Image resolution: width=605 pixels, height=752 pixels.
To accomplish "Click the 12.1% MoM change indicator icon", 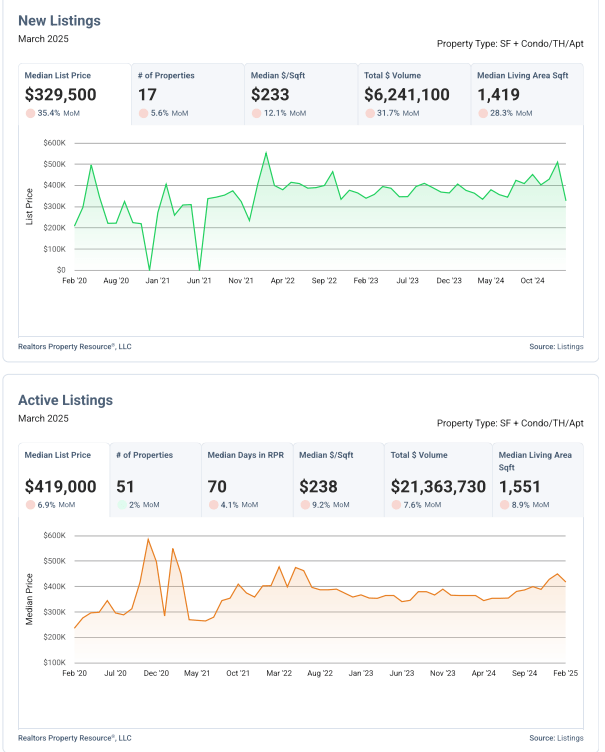I will point(257,114).
